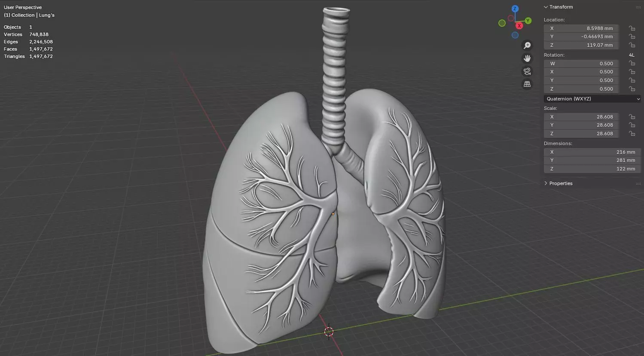Click the blue Z axis gizmo ball

click(x=515, y=9)
